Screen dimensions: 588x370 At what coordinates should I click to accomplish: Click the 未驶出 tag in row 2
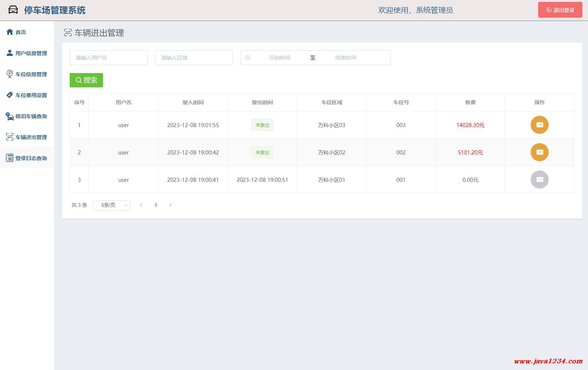pos(262,153)
